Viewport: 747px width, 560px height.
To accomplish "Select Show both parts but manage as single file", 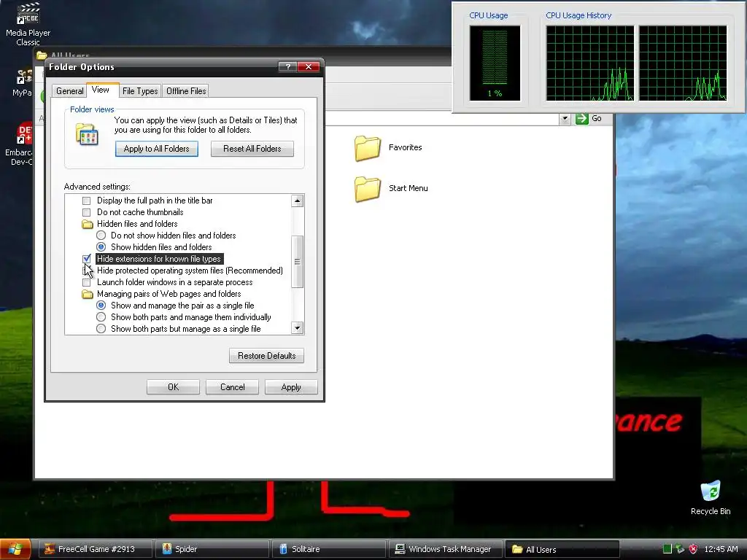I will click(x=101, y=329).
